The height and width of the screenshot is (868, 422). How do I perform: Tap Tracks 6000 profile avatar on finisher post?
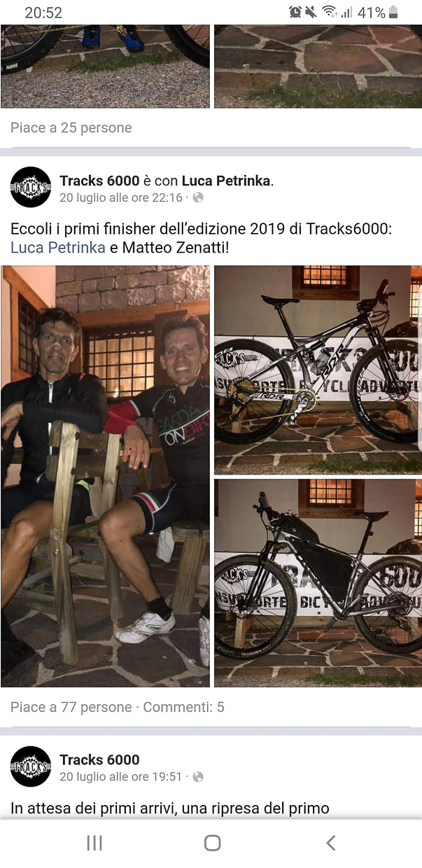click(31, 187)
